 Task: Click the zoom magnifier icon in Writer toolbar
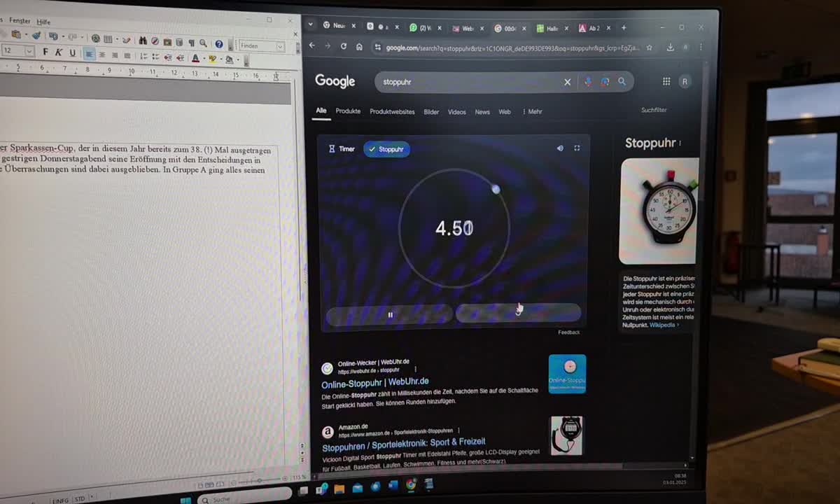click(x=203, y=43)
